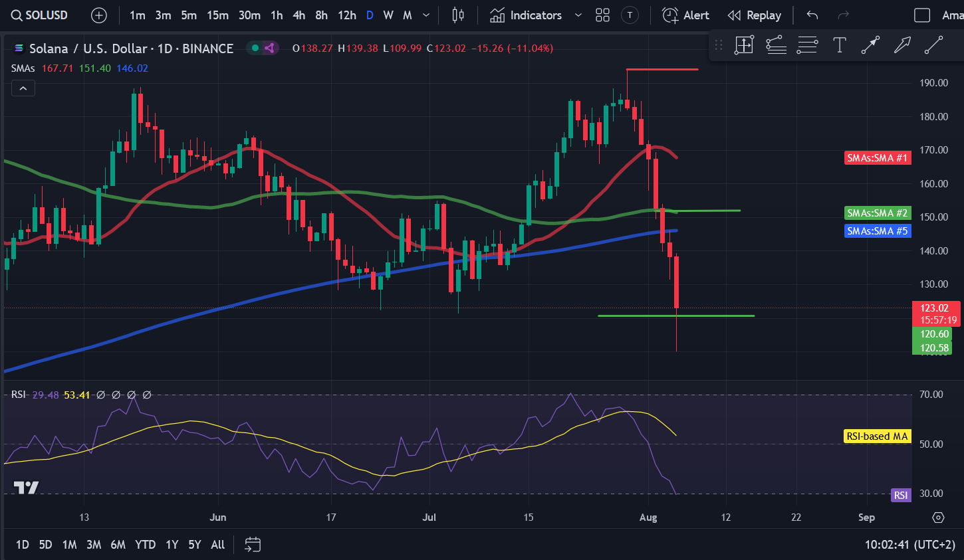
Task: Expand the time interval dropdown chevron
Action: point(426,15)
